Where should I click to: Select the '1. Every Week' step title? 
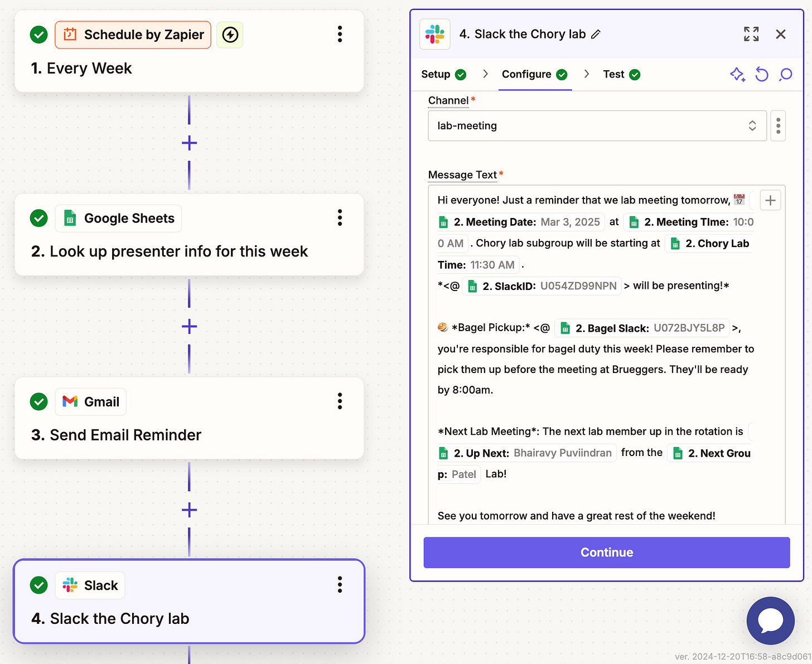pyautogui.click(x=81, y=68)
